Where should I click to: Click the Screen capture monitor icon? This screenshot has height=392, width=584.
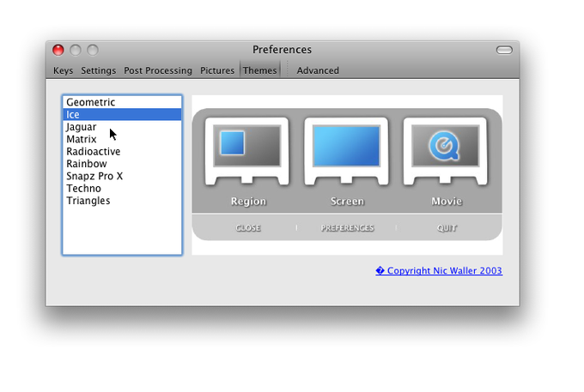pyautogui.click(x=346, y=151)
